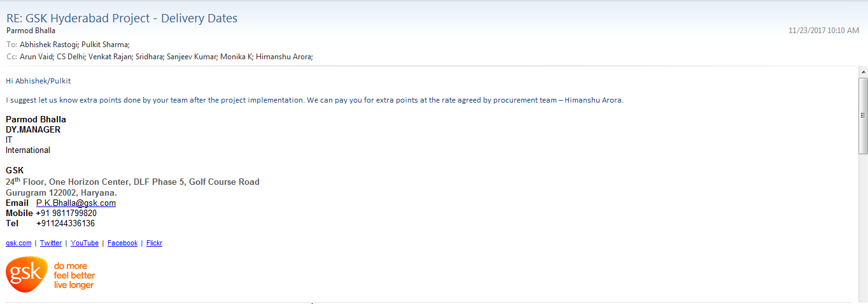
Task: Click sender name Parmod Bhalla below subject
Action: 31,31
